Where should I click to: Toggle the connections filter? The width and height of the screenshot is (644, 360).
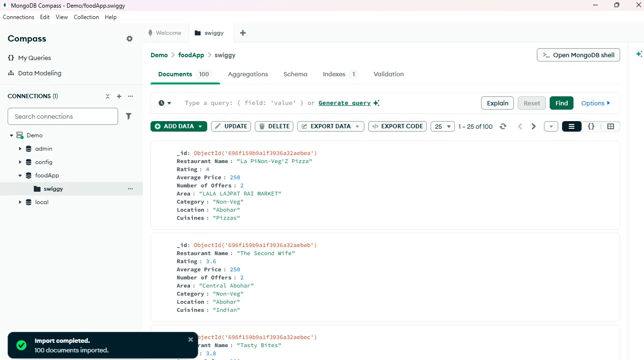pos(129,116)
